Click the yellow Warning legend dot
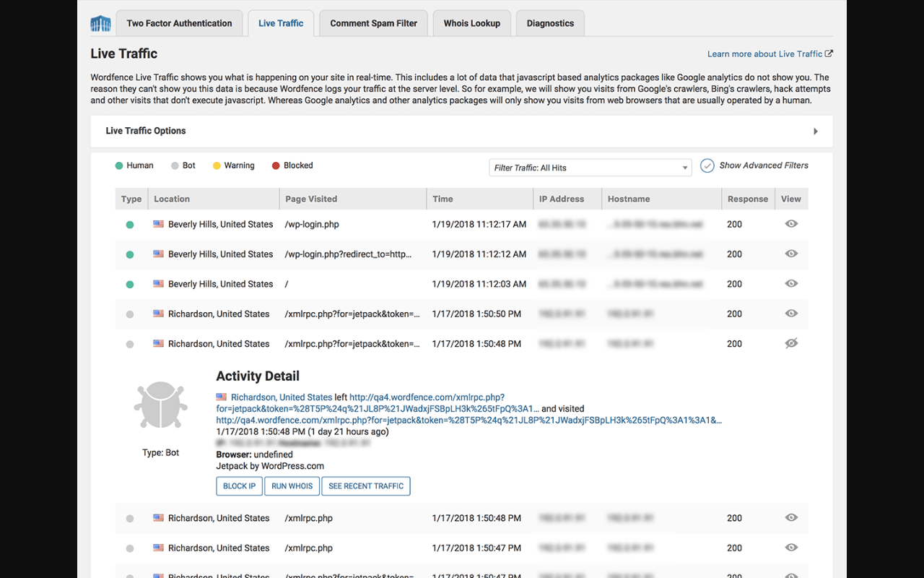924x578 pixels. click(217, 165)
